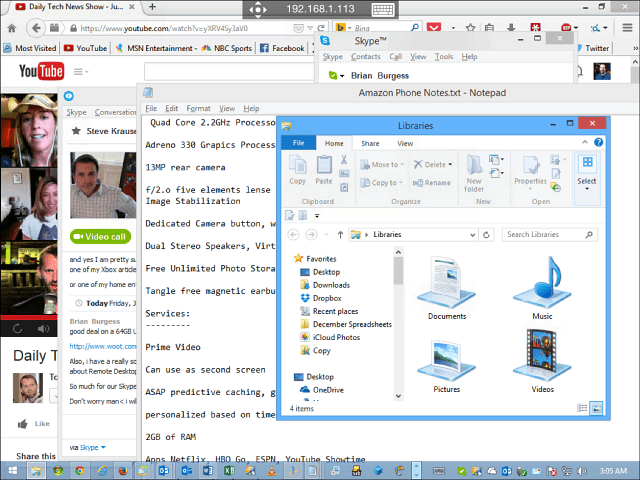Open the YouTube guide menu icon

click(80, 72)
